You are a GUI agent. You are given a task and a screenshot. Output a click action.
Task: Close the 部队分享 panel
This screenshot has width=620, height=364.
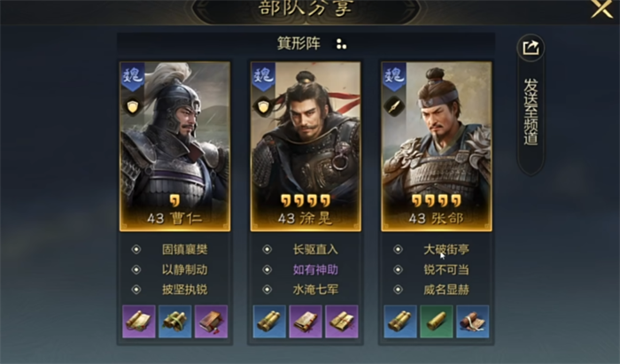[x=601, y=8]
